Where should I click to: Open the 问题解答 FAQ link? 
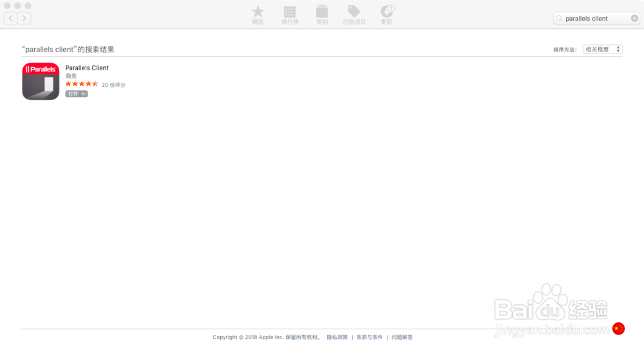[402, 337]
